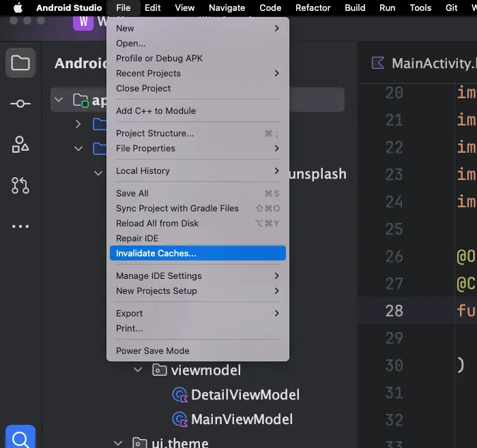Collapse the viewmodel package node
The width and height of the screenshot is (477, 448).
pos(139,370)
